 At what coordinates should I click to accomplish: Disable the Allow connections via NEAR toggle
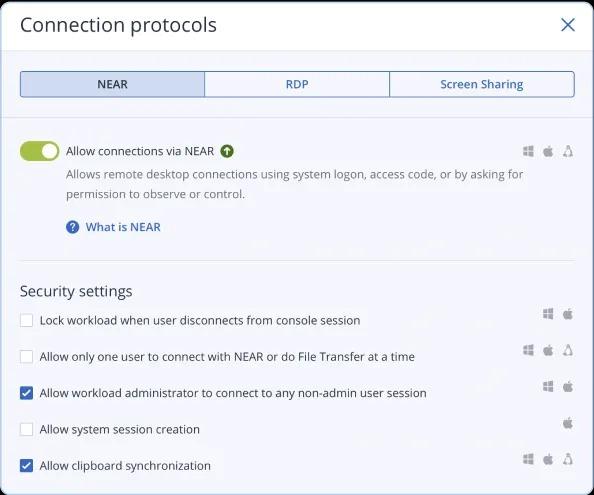tap(39, 151)
